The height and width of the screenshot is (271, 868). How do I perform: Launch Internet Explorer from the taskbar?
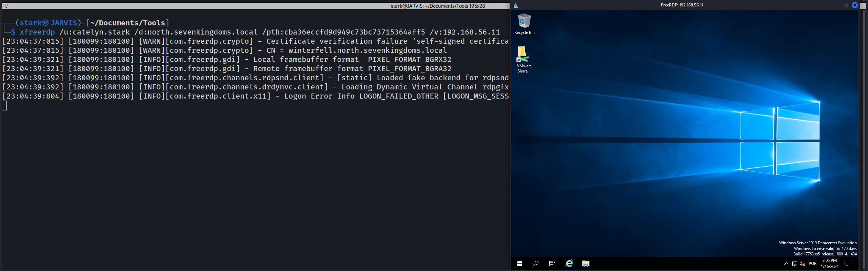point(569,264)
